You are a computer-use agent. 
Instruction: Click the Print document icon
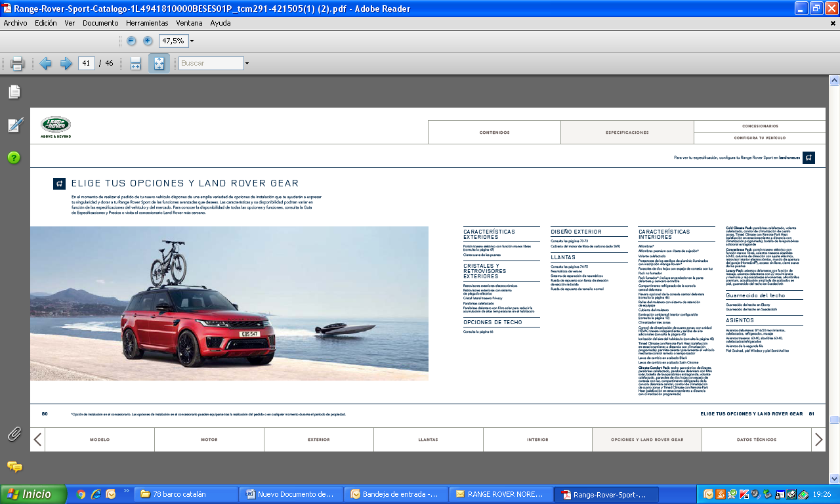[x=18, y=64]
